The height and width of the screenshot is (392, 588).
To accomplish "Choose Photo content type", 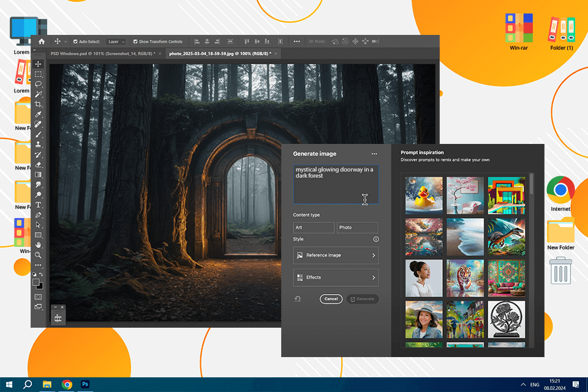I will coord(357,227).
